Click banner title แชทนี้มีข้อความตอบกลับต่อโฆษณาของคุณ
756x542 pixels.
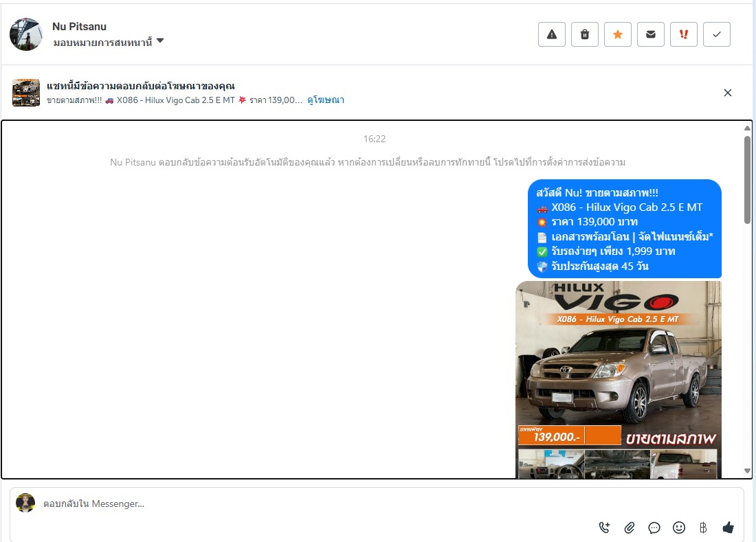pos(141,86)
